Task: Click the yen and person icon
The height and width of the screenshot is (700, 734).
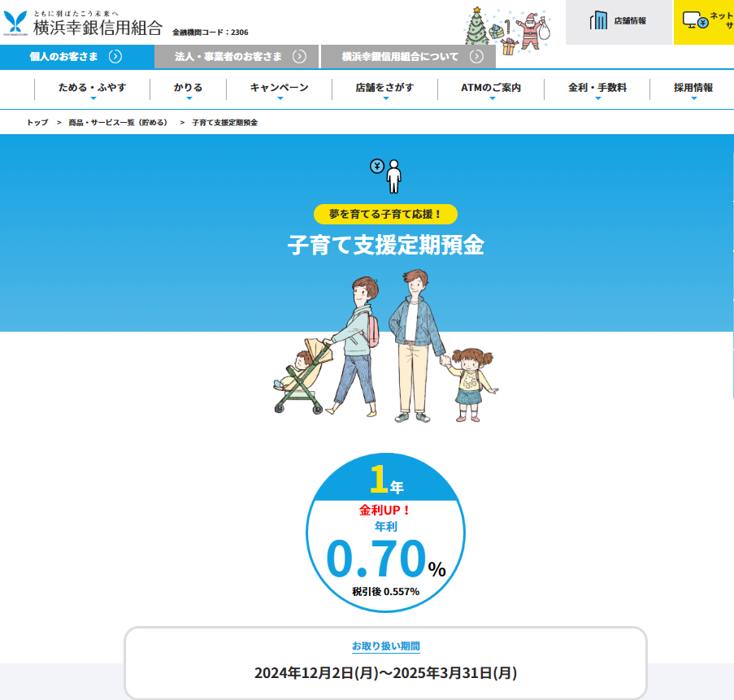Action: tap(386, 176)
